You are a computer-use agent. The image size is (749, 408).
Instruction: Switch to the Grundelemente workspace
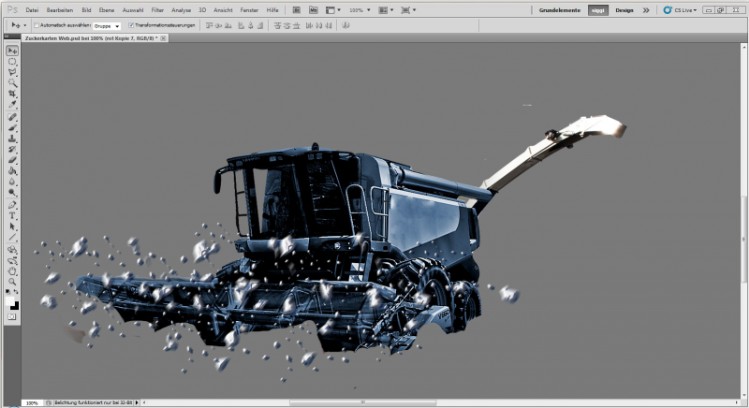[x=560, y=9]
